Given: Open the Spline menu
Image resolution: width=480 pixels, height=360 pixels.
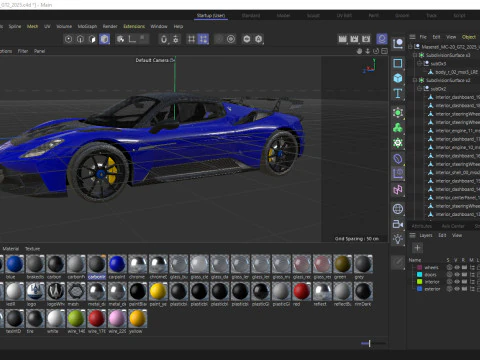Looking at the screenshot, I should pyautogui.click(x=15, y=26).
